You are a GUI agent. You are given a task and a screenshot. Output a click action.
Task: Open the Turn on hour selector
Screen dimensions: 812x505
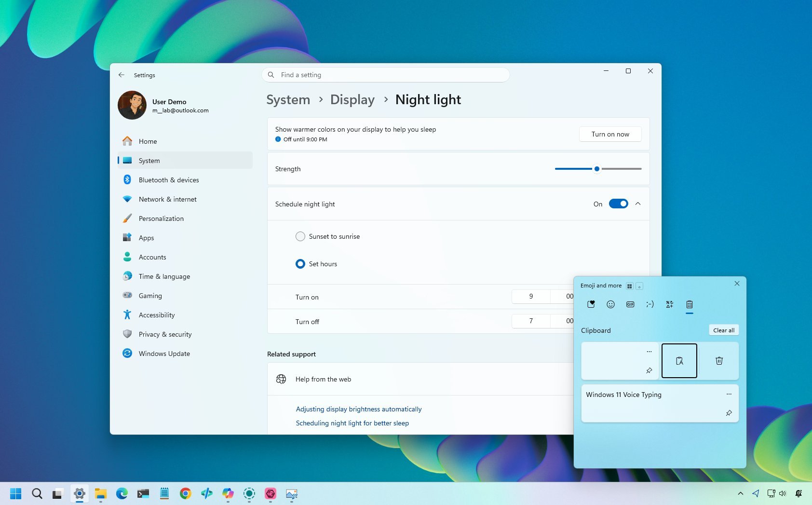(530, 296)
